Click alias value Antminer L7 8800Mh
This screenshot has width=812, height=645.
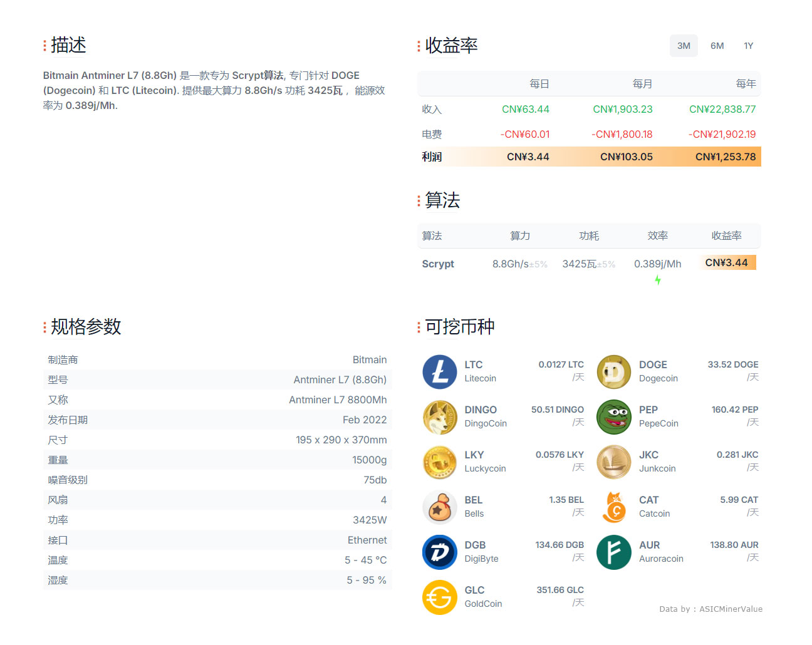pos(338,400)
